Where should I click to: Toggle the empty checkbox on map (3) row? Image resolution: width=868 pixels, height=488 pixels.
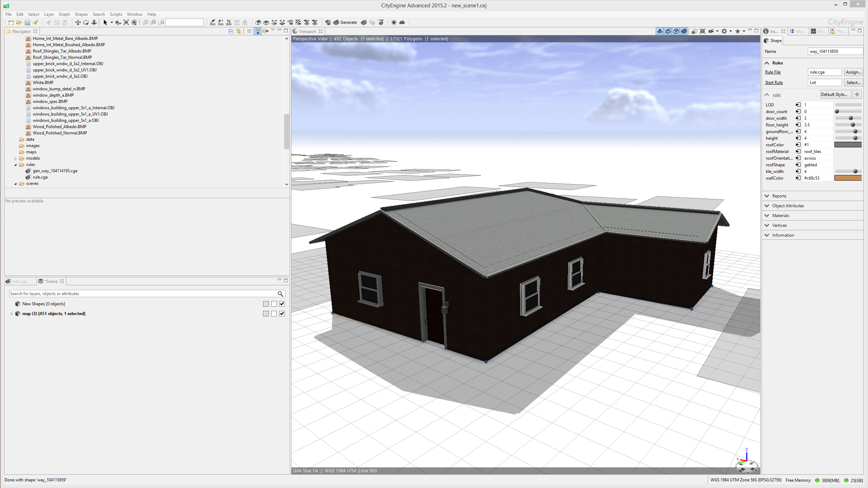274,314
